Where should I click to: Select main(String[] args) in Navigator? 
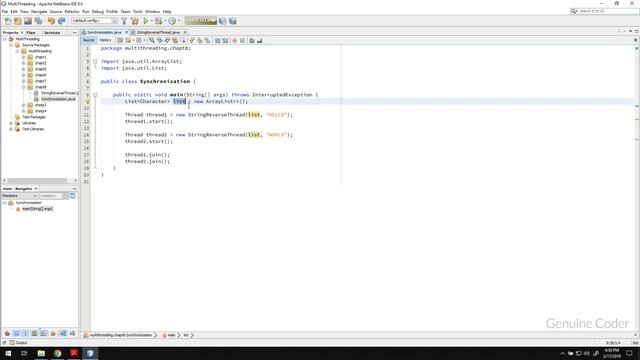(37, 209)
